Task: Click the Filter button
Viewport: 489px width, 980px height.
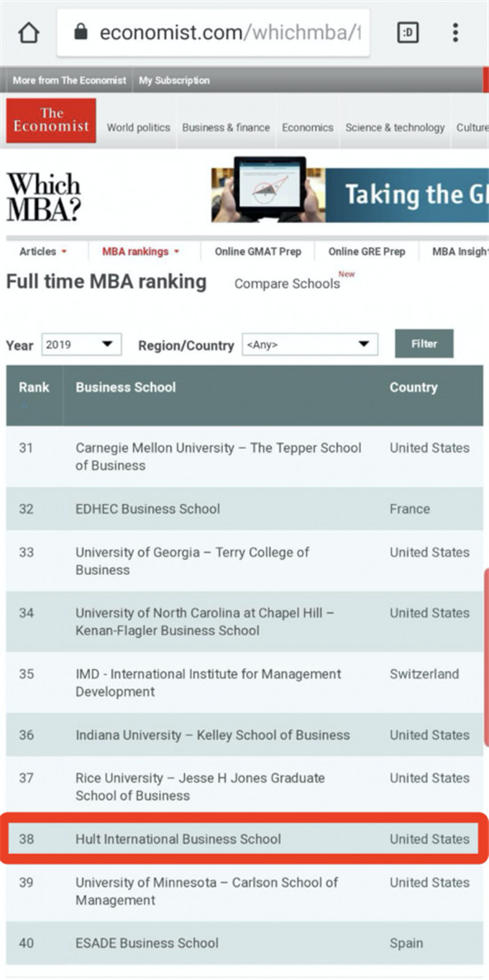Action: coord(424,344)
